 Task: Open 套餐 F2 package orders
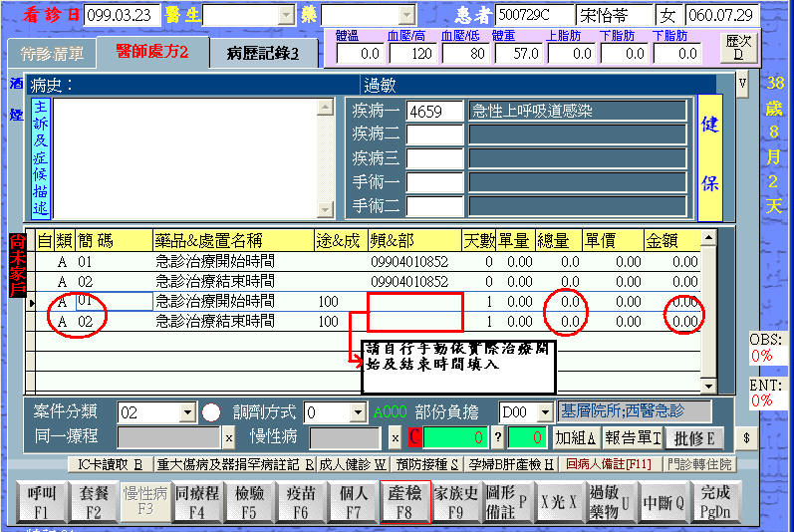point(94,501)
